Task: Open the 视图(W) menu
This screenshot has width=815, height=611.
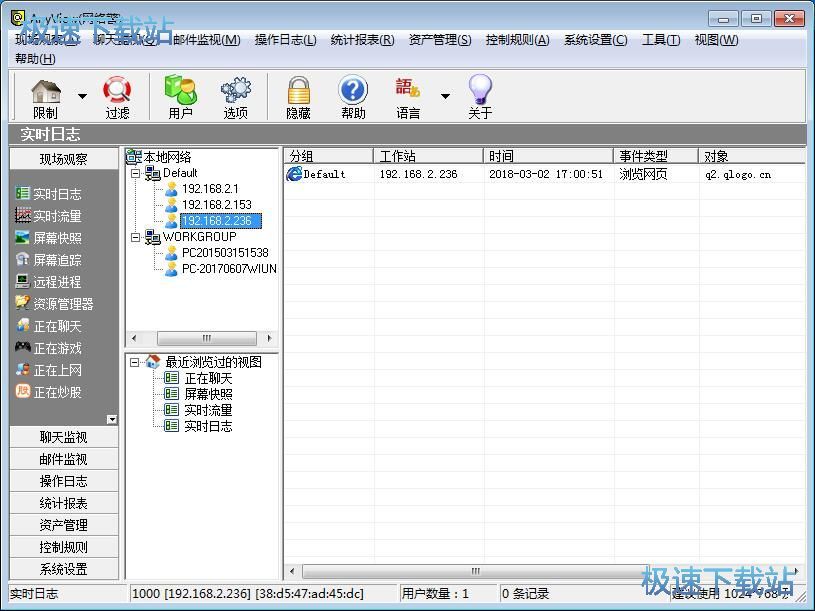Action: (716, 40)
